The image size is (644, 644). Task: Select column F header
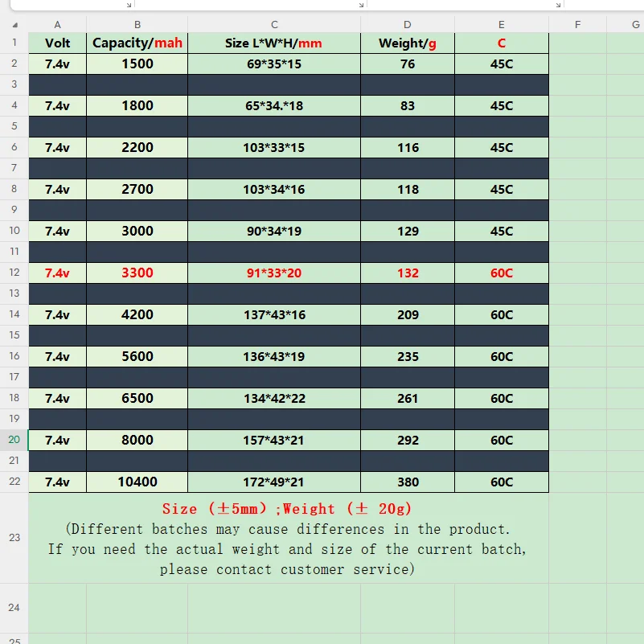[577, 25]
